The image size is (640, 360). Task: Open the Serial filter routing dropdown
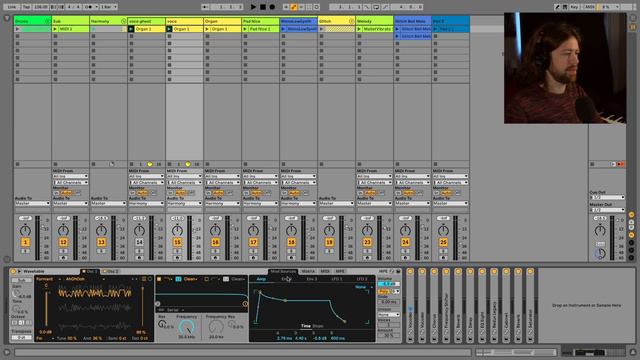[x=174, y=310]
